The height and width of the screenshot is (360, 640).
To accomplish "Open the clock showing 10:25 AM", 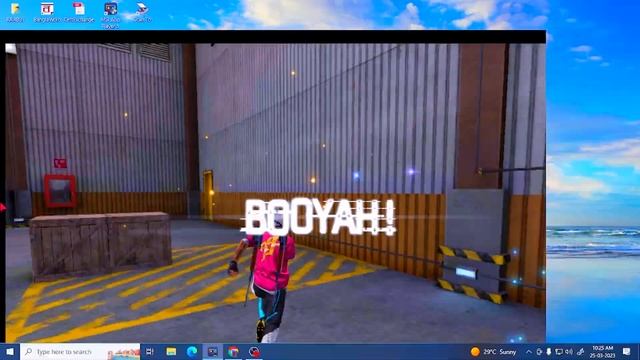I will (602, 351).
